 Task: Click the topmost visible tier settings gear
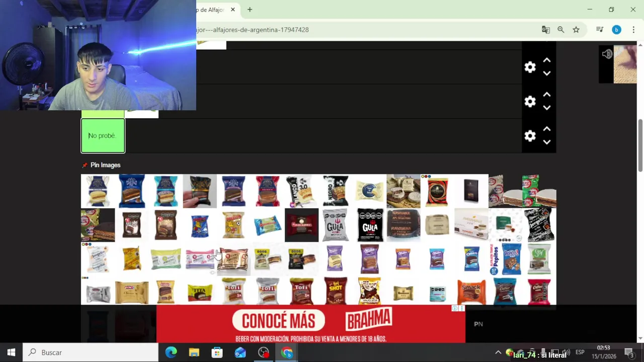(x=530, y=67)
